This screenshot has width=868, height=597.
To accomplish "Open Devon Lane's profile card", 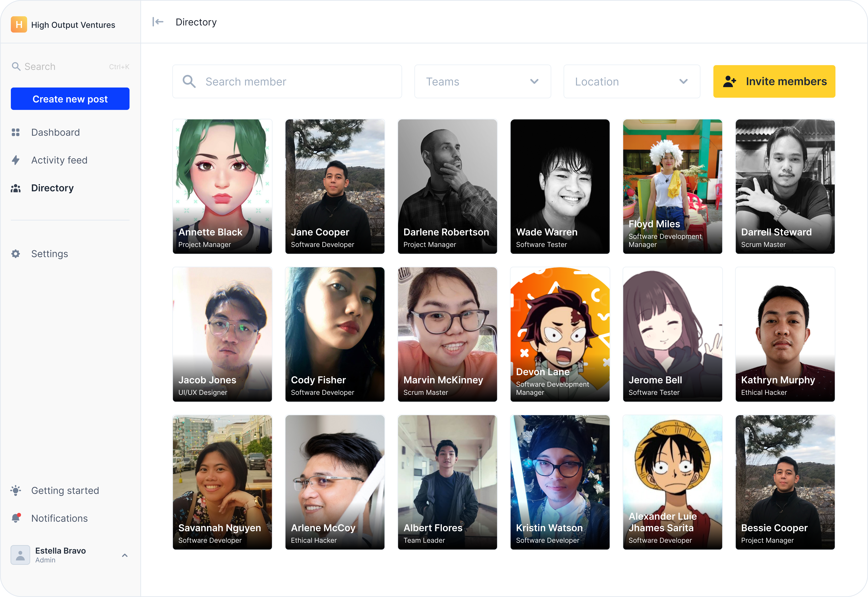I will (560, 334).
